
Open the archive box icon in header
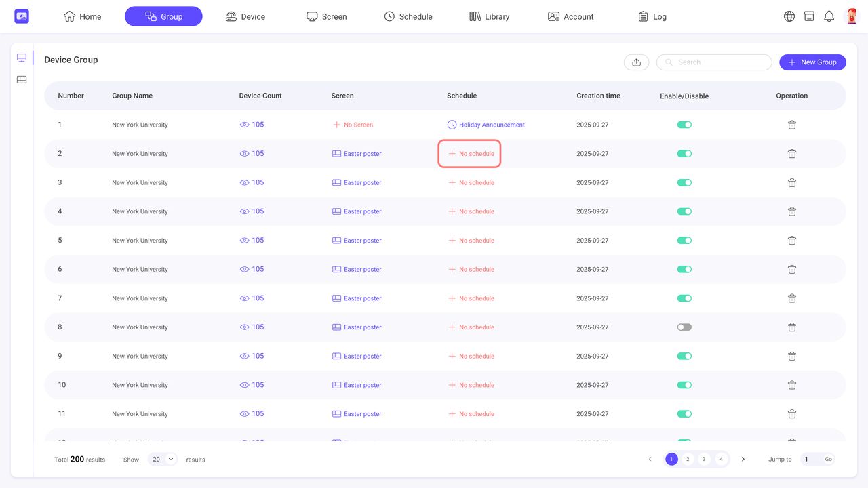(809, 16)
